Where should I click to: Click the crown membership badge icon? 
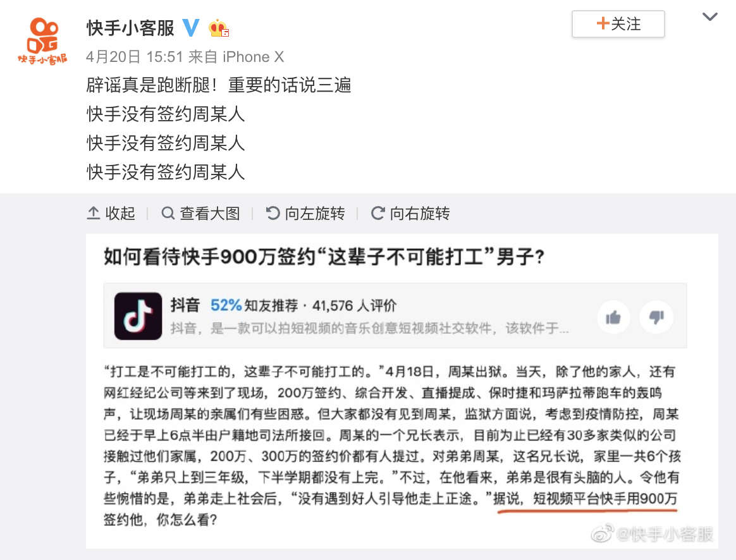(218, 28)
